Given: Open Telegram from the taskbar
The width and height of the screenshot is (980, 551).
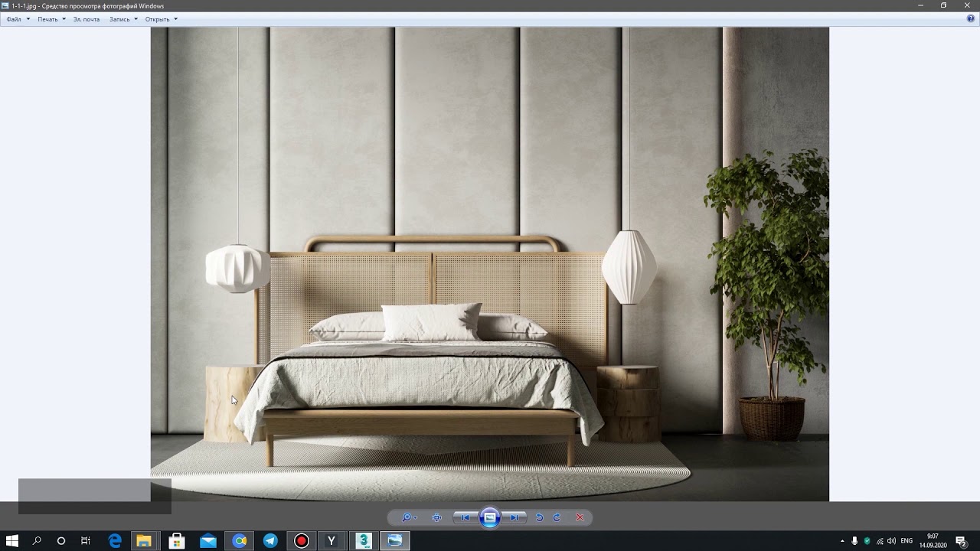Looking at the screenshot, I should click(x=270, y=541).
